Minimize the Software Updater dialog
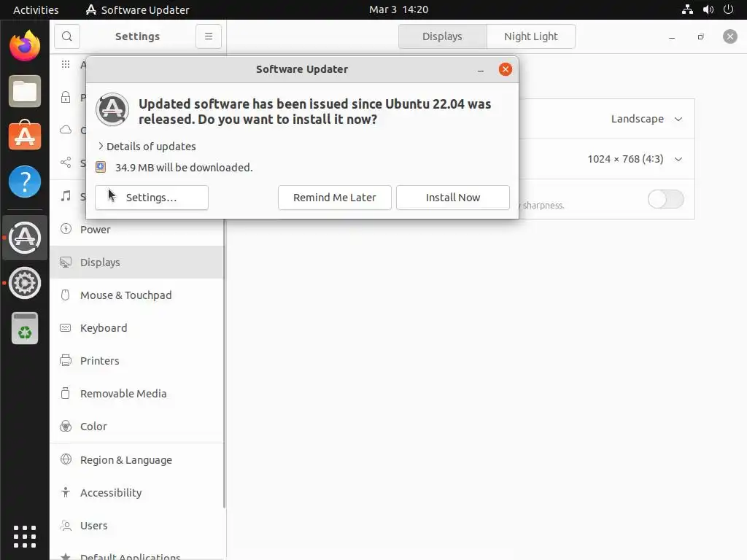Screen dimensions: 747x560 (481, 69)
